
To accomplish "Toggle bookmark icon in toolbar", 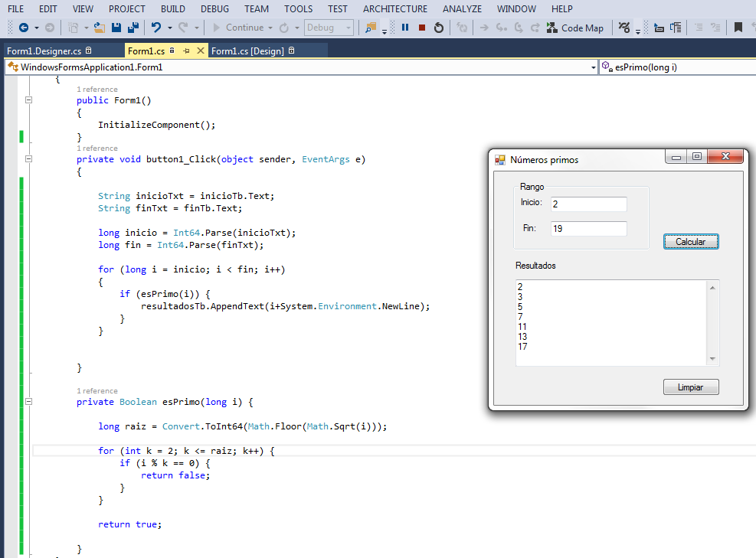I will [x=738, y=28].
